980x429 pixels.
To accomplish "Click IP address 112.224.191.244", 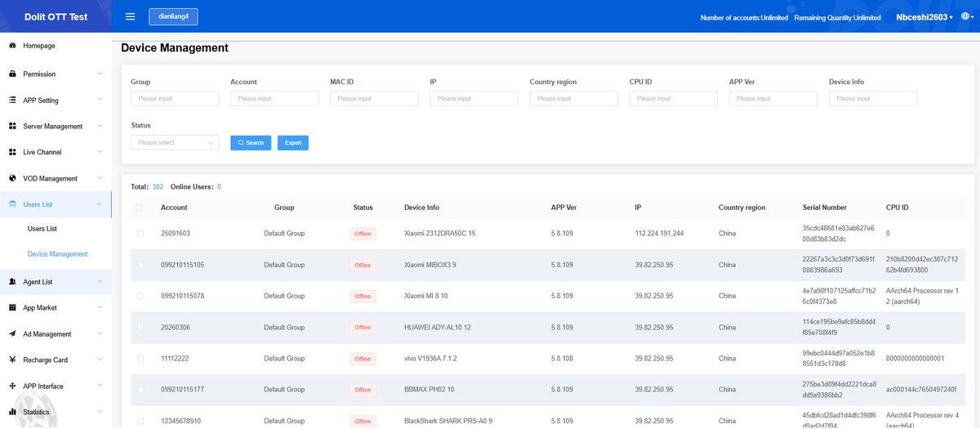I will click(659, 234).
